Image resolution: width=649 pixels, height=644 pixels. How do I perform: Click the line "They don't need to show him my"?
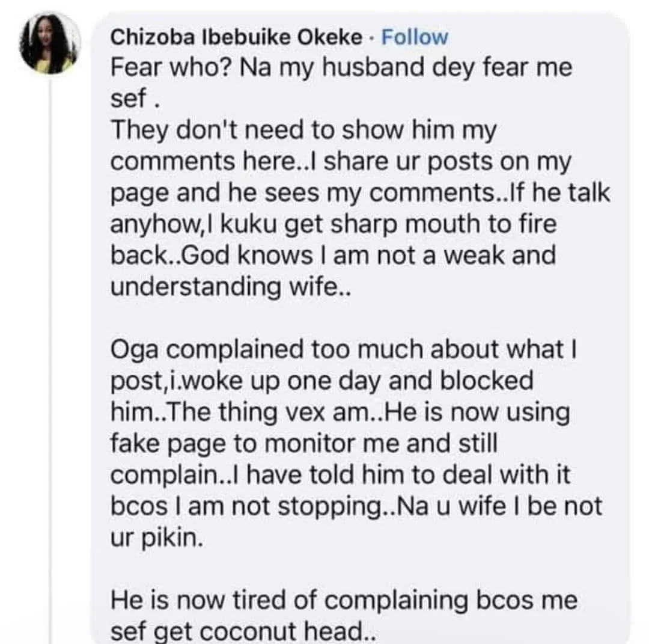(304, 131)
